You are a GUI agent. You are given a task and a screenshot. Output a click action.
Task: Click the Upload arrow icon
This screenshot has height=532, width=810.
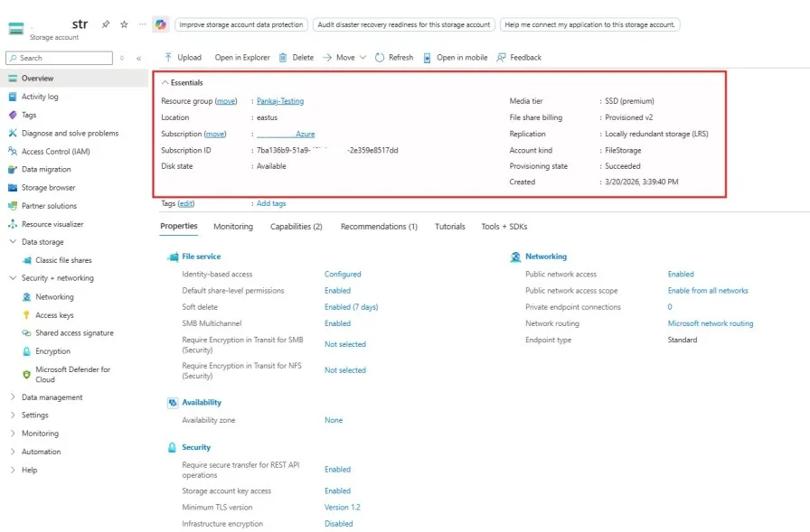[168, 57]
